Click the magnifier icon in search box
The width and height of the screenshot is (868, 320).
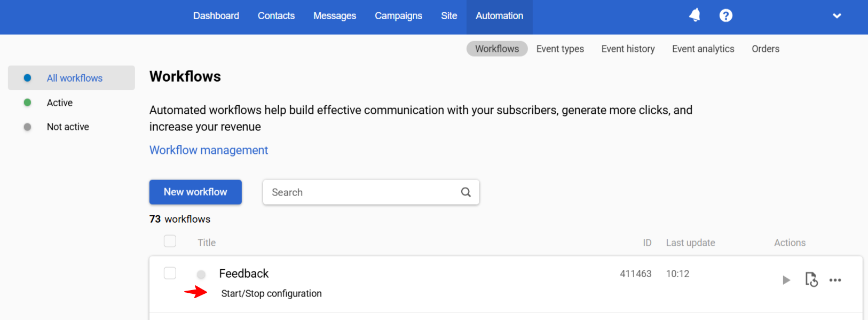click(465, 192)
